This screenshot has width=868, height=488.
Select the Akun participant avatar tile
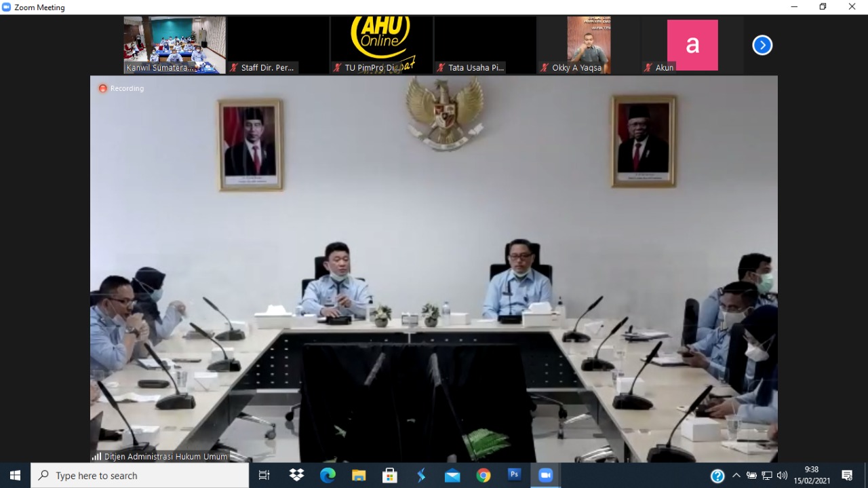692,45
